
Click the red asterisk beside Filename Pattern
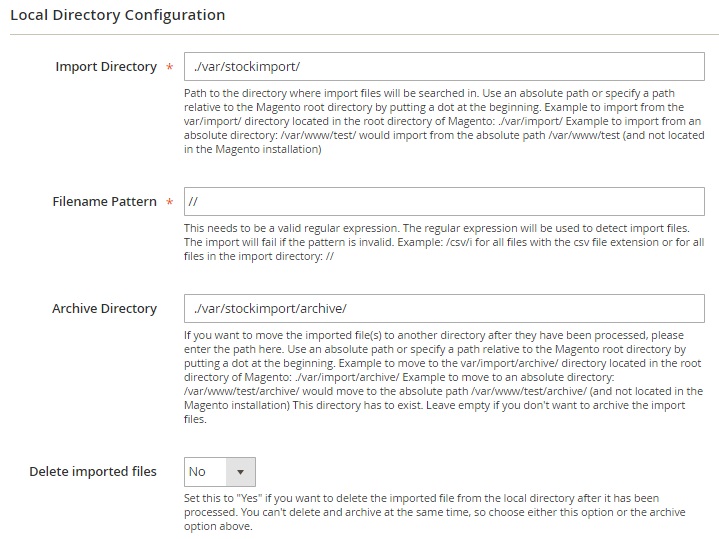pos(170,203)
